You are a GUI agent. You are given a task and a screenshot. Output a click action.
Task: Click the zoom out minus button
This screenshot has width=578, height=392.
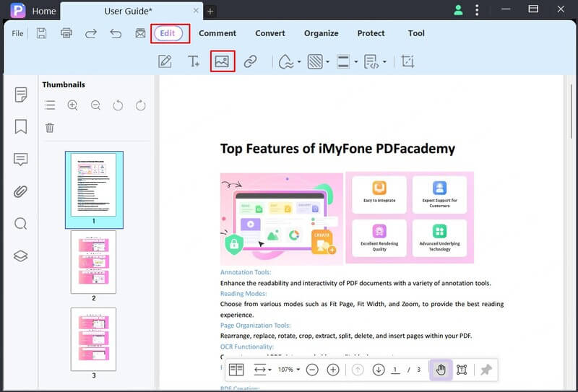(x=312, y=370)
